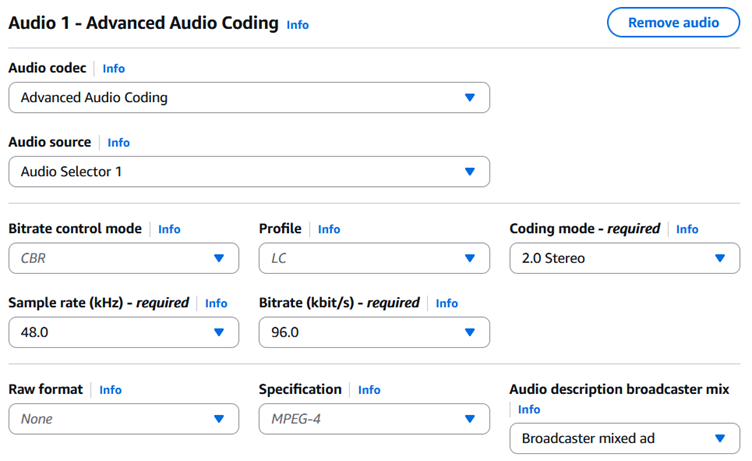Image resolution: width=752 pixels, height=461 pixels.
Task: Click Info under Audio description broadcaster mix
Action: pyautogui.click(x=529, y=409)
